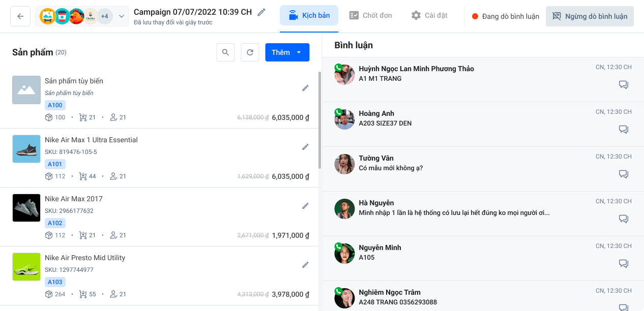This screenshot has height=311, width=644.
Task: Refresh the product list
Action: pos(250,52)
